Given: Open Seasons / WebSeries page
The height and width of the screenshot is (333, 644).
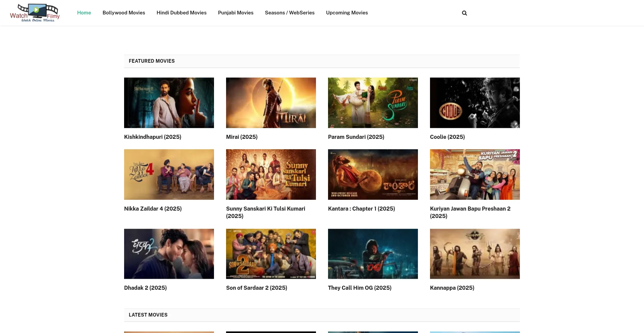Looking at the screenshot, I should point(289,13).
